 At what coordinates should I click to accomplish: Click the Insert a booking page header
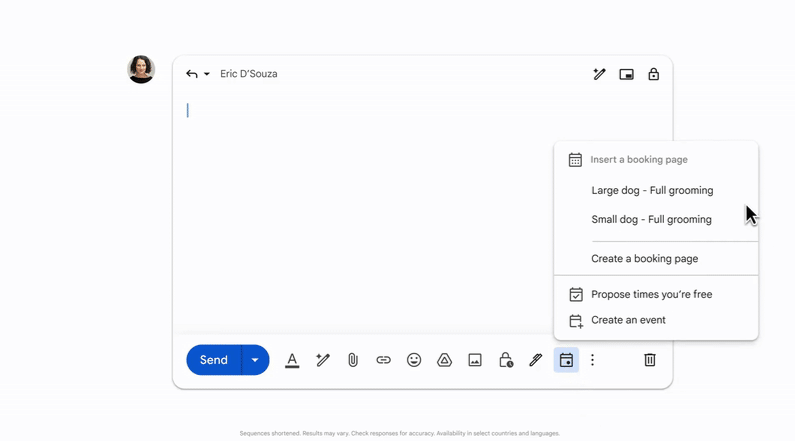639,160
